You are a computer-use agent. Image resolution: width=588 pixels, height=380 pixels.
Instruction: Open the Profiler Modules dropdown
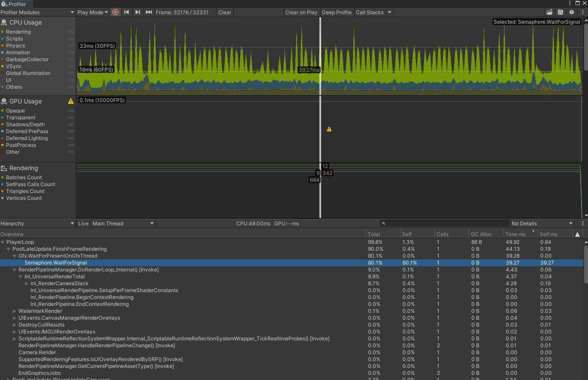tap(37, 12)
